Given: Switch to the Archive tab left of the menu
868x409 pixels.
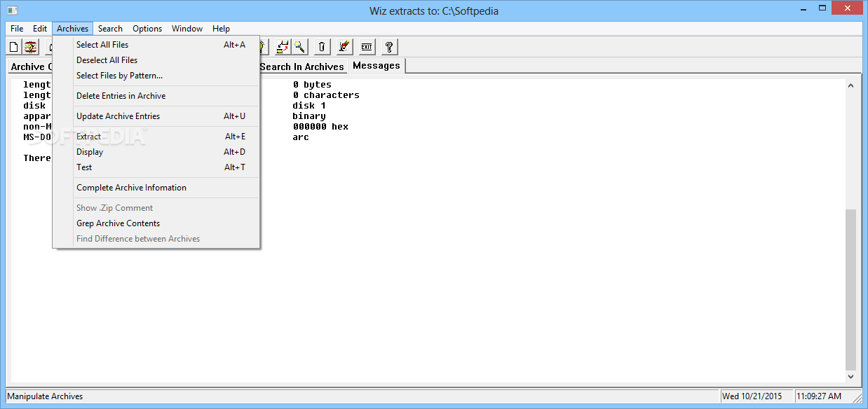Looking at the screenshot, I should (x=30, y=67).
